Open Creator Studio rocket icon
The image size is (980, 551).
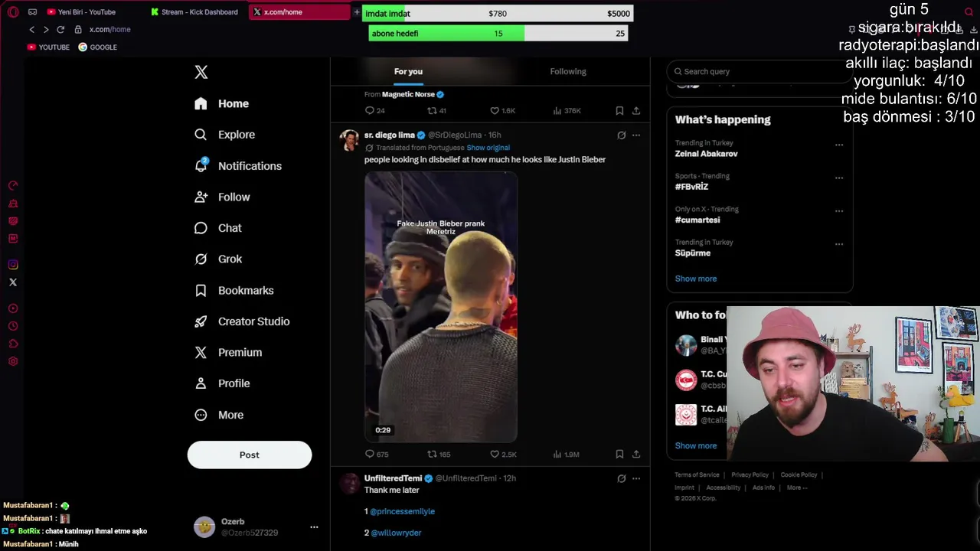pyautogui.click(x=201, y=321)
